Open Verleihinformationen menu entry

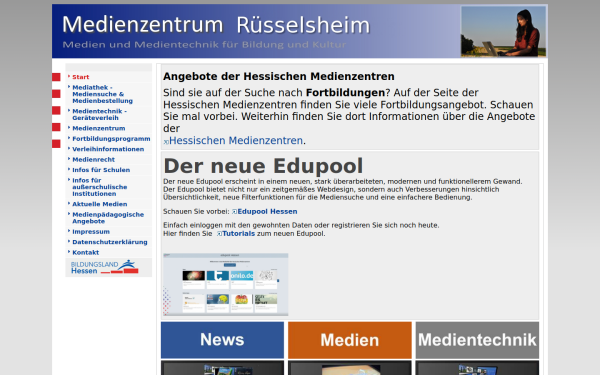[x=108, y=149]
